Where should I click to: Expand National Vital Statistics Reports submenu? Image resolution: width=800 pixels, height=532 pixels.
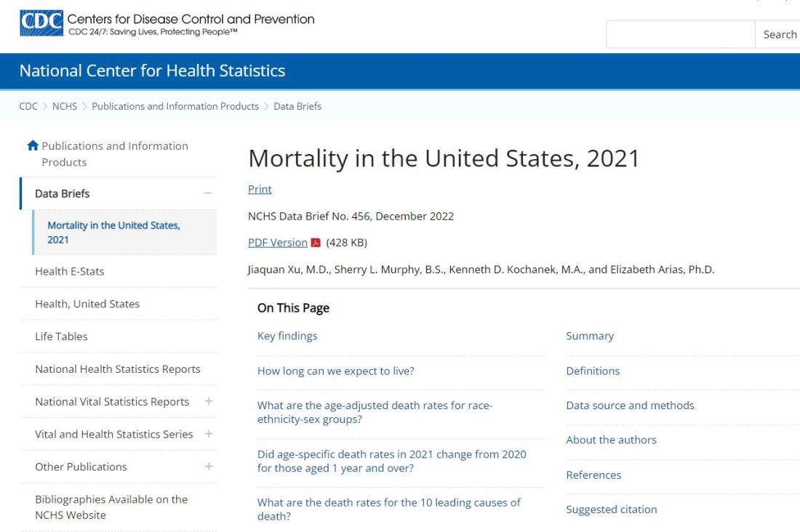[x=209, y=401]
